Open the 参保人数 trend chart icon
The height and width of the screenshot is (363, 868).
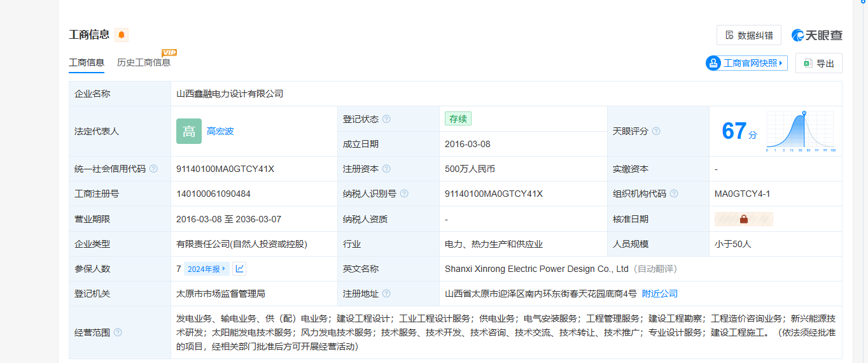pos(239,269)
